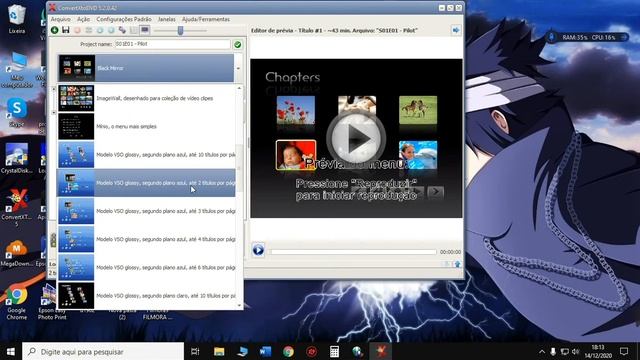Choose VSO glossy blue, 10 títulos template

pos(146,155)
